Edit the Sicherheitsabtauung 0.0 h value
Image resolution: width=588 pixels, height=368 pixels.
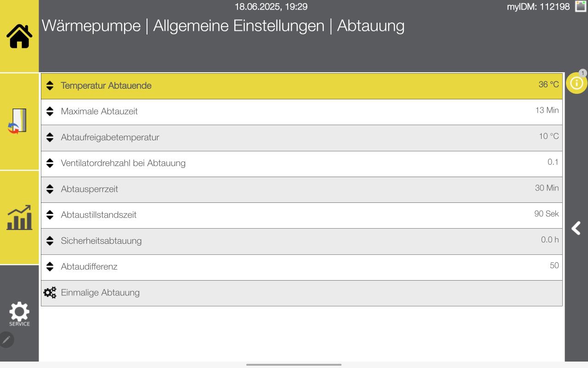pos(549,240)
